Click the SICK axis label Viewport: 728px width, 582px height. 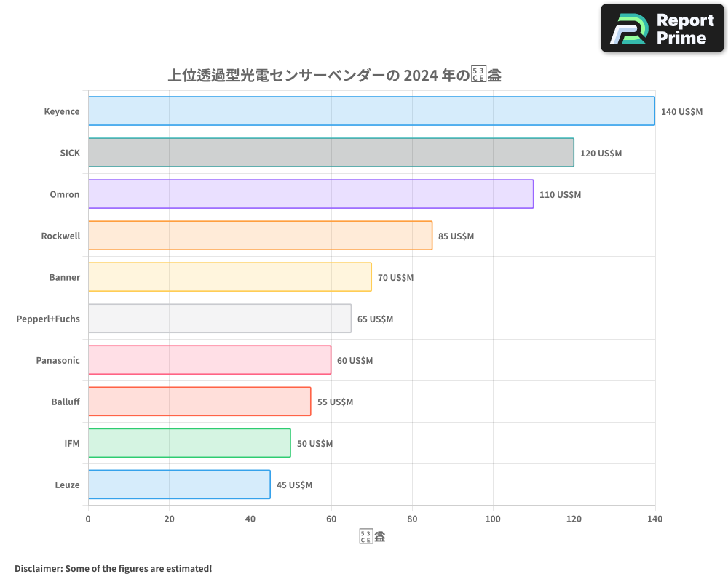(70, 153)
